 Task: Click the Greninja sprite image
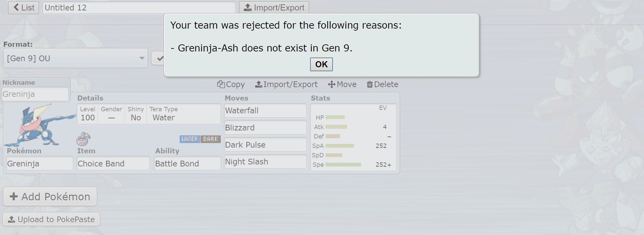pyautogui.click(x=40, y=125)
